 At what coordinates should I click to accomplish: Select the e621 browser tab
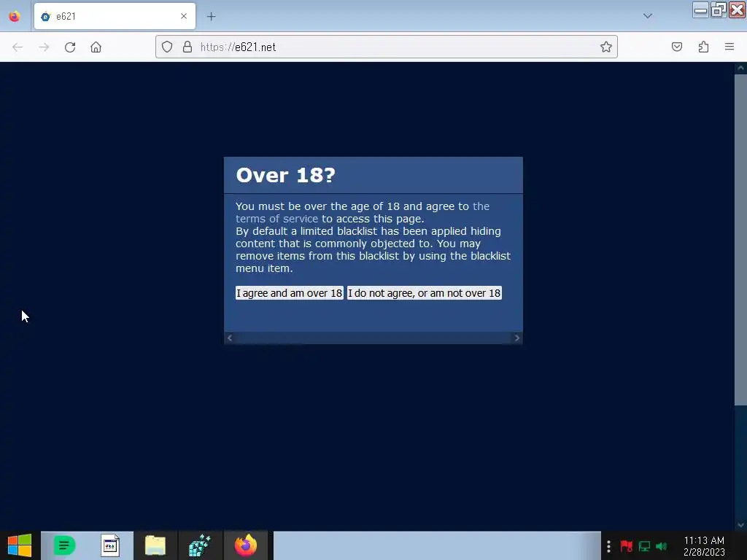click(115, 16)
